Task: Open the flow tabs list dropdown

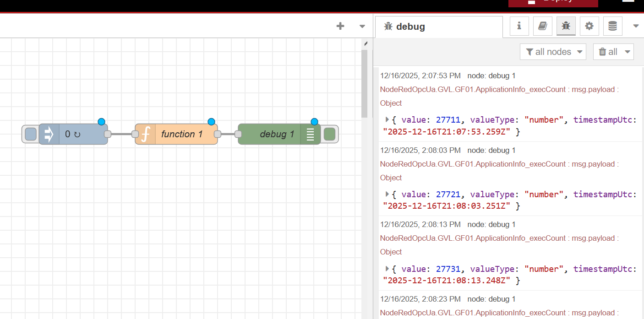Action: click(x=362, y=27)
